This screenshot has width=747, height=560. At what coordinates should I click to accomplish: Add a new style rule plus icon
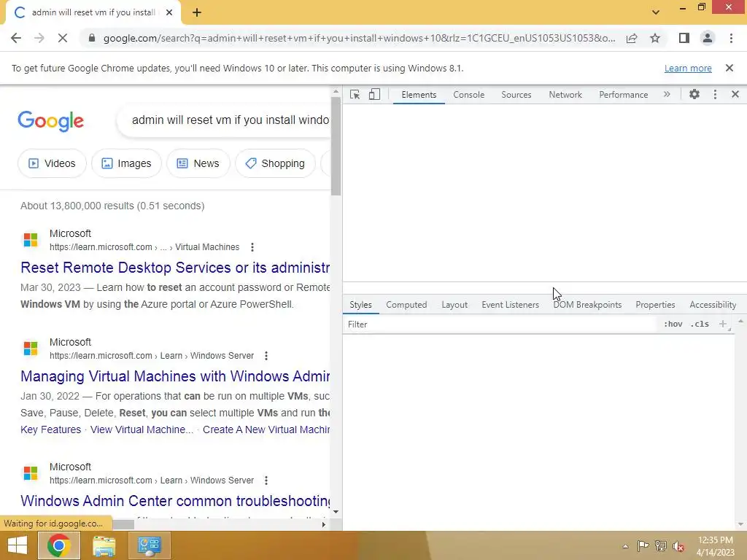[723, 324]
